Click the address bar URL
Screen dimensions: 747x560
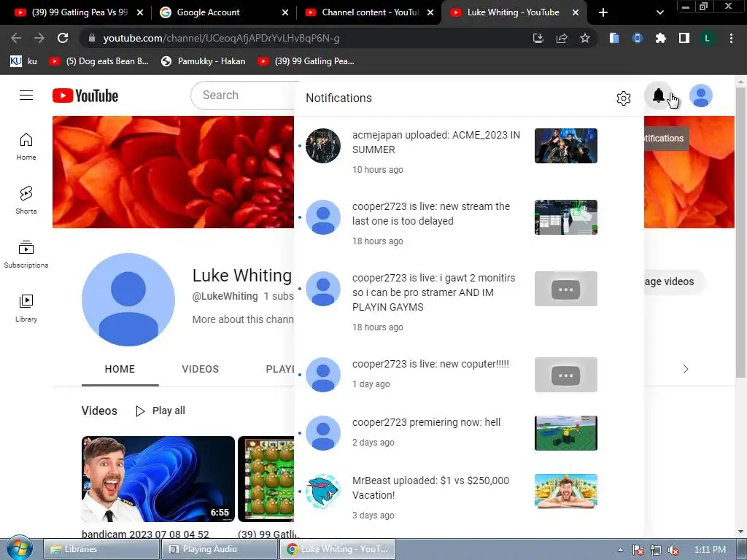click(221, 38)
